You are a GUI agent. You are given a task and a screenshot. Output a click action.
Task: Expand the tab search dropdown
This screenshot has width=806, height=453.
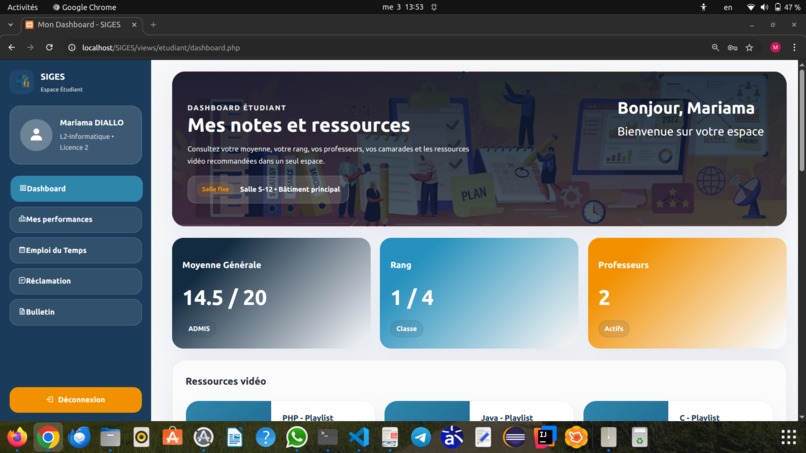click(10, 25)
